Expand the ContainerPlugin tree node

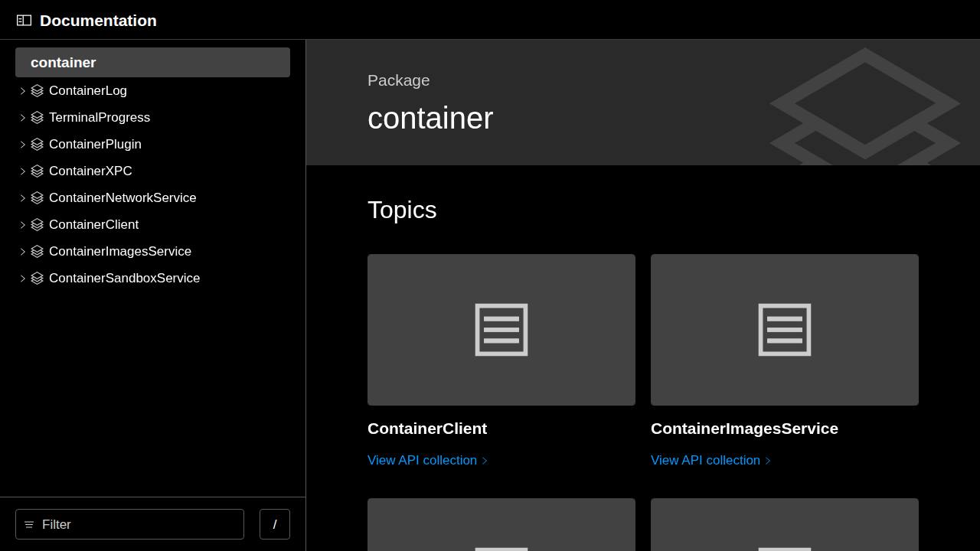coord(22,144)
